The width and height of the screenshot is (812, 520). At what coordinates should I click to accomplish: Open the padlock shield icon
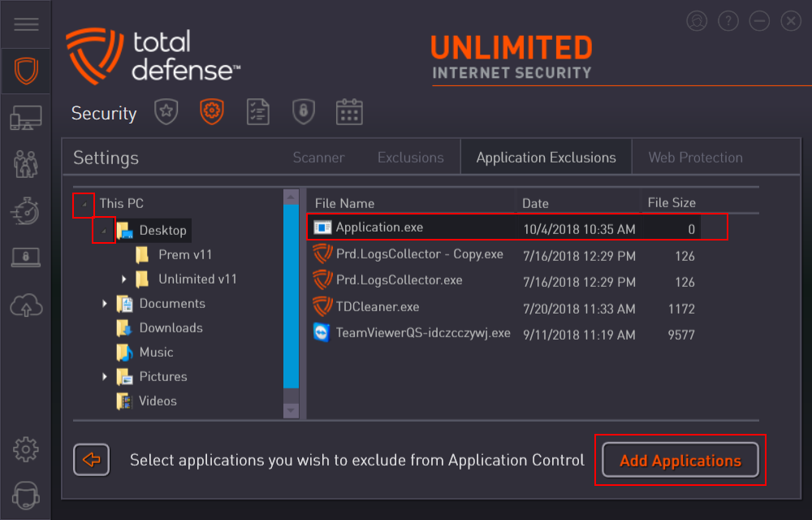tap(304, 112)
